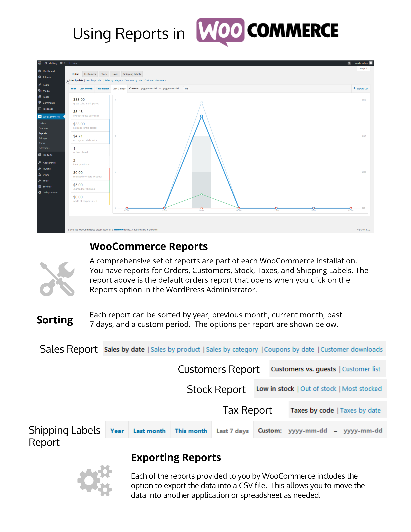Open Settings under the WooCommerce submenu

click(x=43, y=138)
